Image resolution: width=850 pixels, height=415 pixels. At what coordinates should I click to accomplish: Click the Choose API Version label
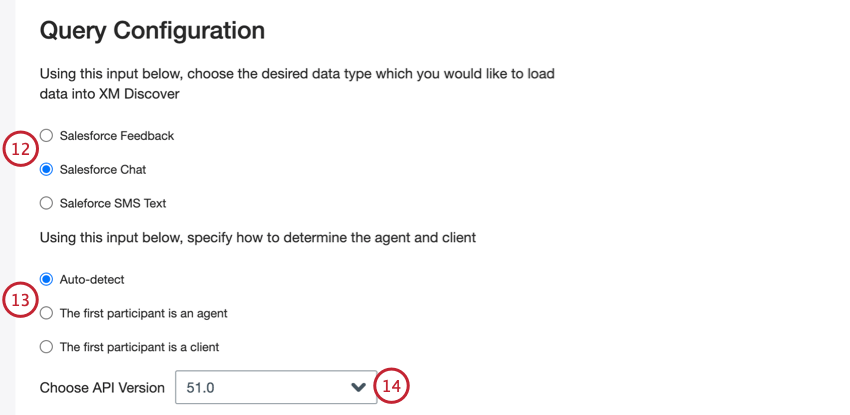click(x=102, y=387)
